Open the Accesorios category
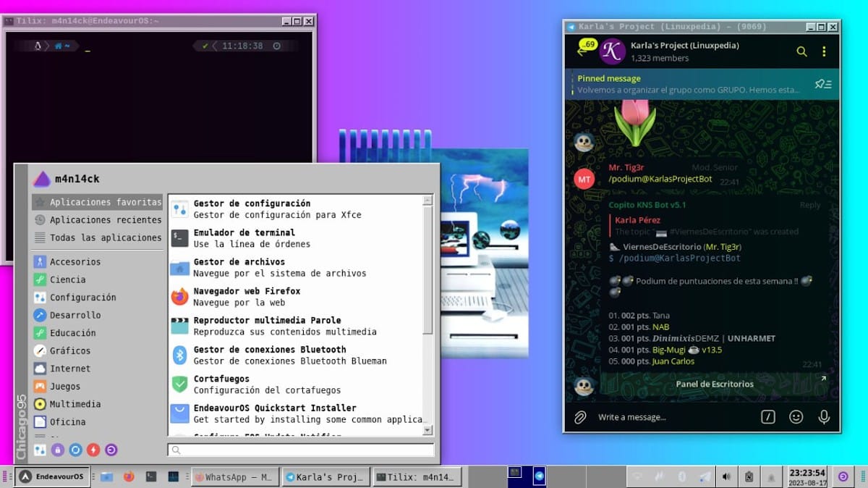The width and height of the screenshot is (868, 488). [x=97, y=261]
